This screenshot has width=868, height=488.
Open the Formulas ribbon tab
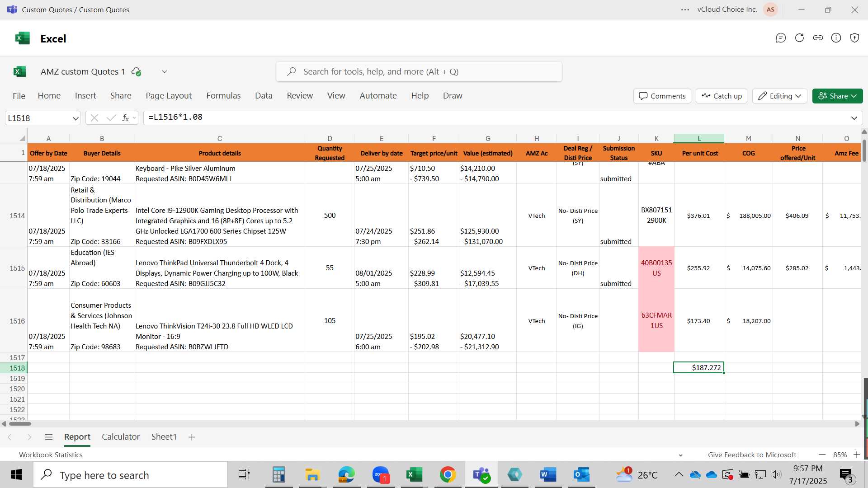(x=223, y=96)
